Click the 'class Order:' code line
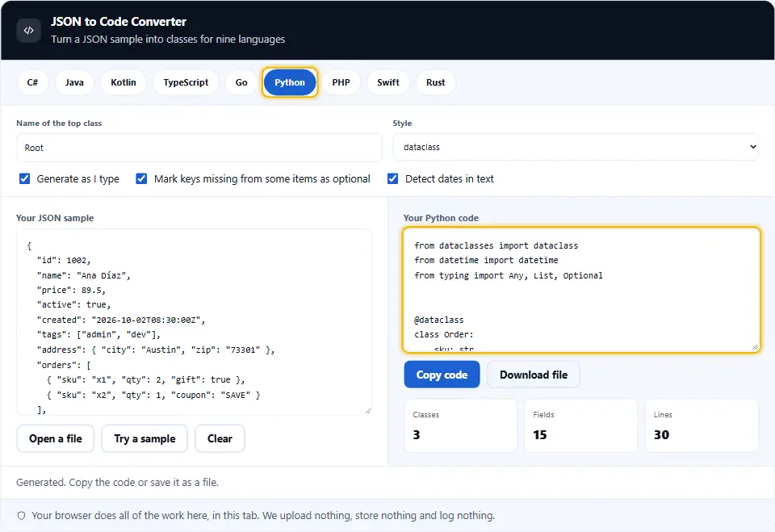The height and width of the screenshot is (532, 775). 444,335
